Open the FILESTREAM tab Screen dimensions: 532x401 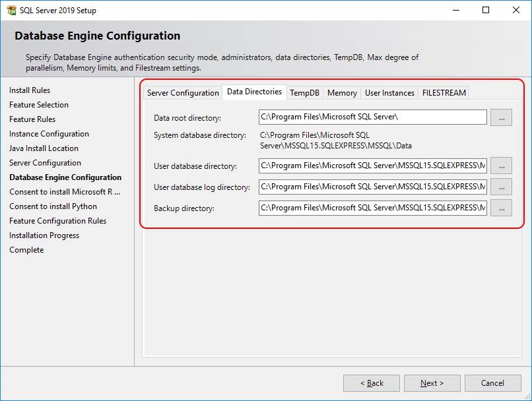coord(444,93)
